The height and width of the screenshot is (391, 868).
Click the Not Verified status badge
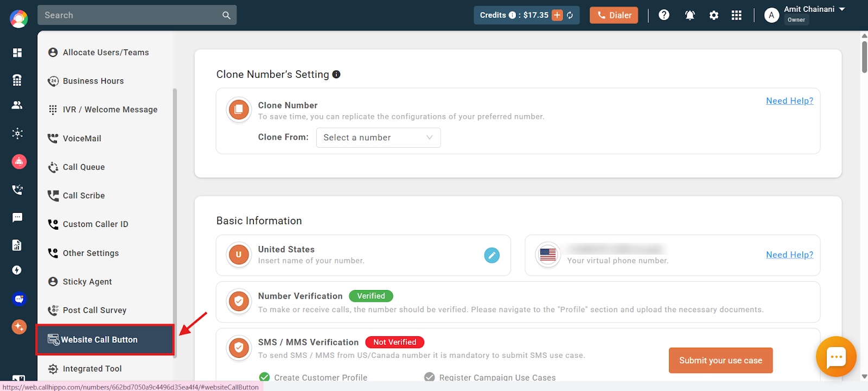pos(395,342)
